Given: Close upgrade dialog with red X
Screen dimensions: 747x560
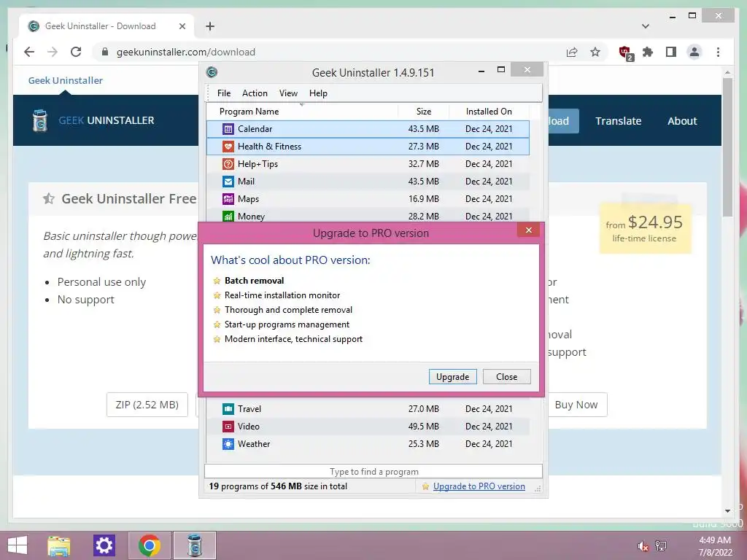Looking at the screenshot, I should (x=528, y=230).
